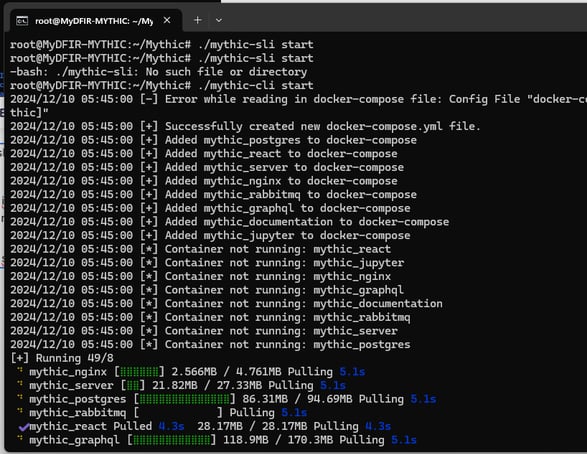Click the 28.17MB / 28.17MB react size text
Screen dimensions: 587x454
[252, 426]
